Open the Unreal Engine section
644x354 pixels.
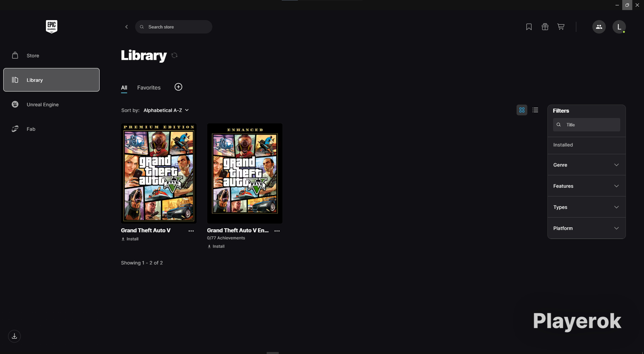51,104
